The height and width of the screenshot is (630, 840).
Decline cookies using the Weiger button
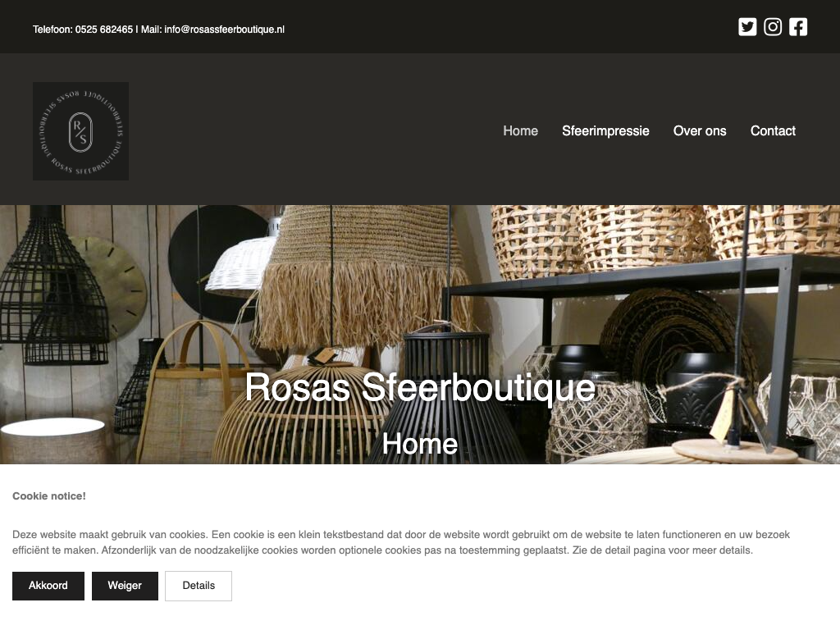tap(125, 586)
